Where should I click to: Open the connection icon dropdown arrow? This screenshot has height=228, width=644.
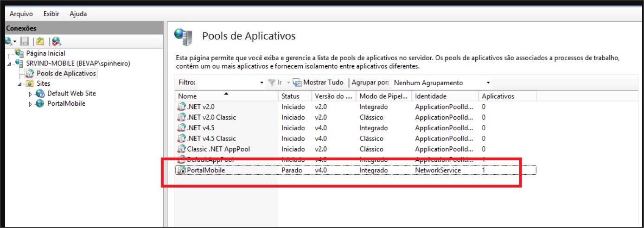(x=15, y=42)
